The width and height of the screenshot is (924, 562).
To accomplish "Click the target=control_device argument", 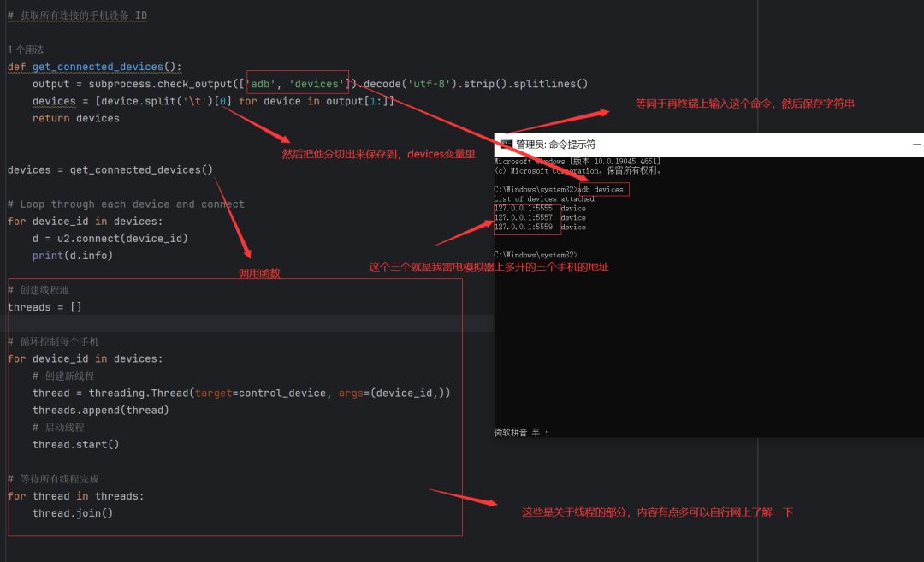I will point(260,393).
